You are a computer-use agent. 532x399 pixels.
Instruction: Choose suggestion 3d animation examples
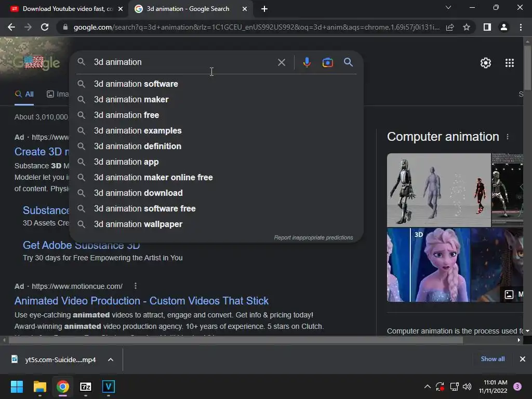tap(217, 130)
